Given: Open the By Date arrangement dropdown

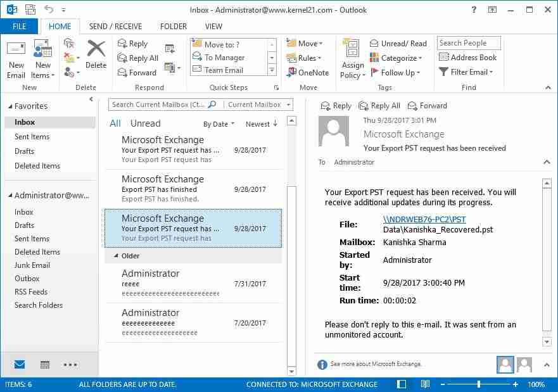Looking at the screenshot, I should click(219, 124).
